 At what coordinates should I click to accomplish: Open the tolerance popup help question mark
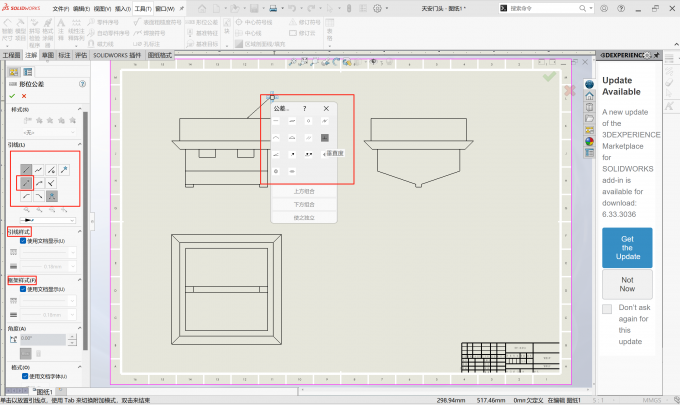point(304,108)
